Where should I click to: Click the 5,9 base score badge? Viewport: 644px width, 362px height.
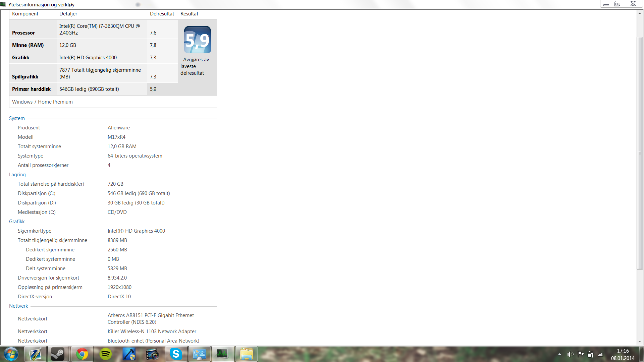click(x=197, y=40)
